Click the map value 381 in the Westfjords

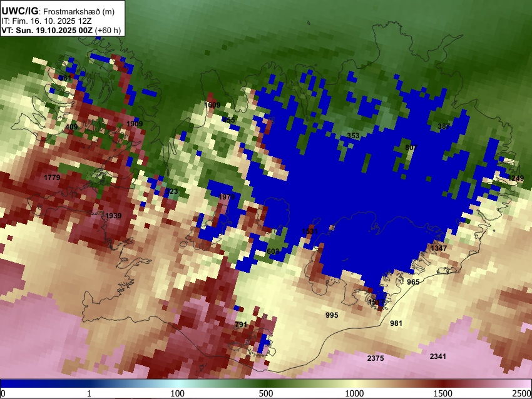pyautogui.click(x=65, y=78)
